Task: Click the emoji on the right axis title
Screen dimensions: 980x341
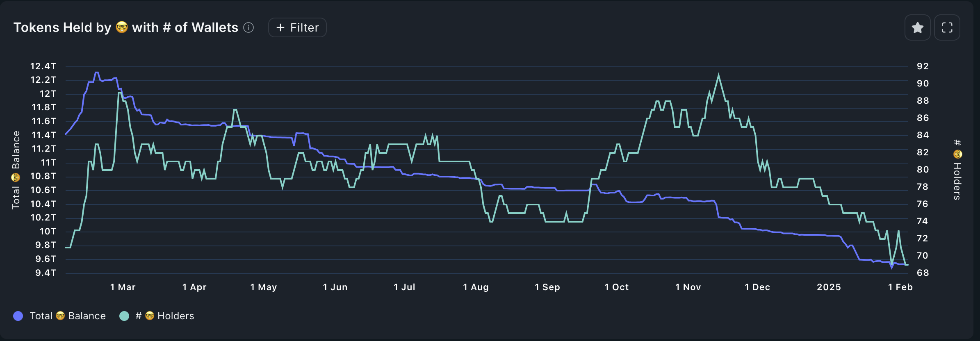Action: pos(957,154)
